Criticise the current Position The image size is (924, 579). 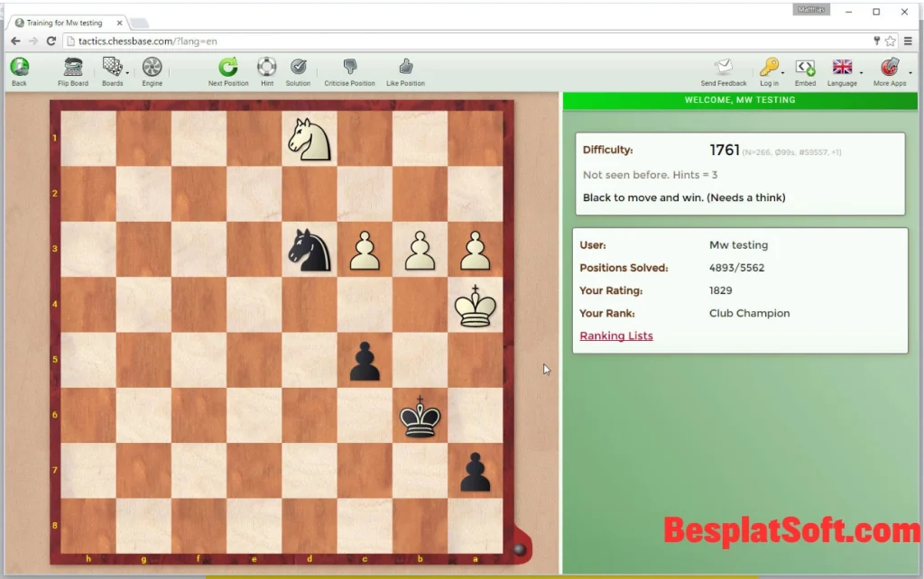[x=349, y=67]
